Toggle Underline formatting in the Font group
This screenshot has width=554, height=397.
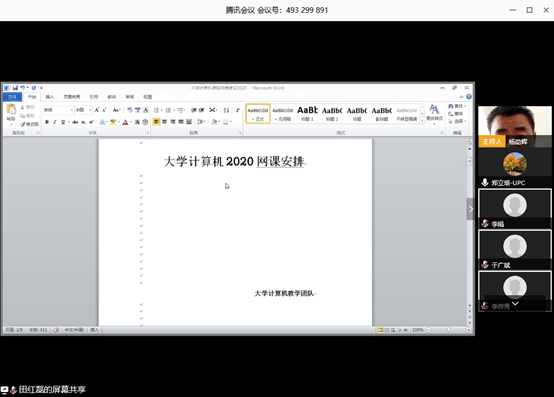click(x=63, y=122)
